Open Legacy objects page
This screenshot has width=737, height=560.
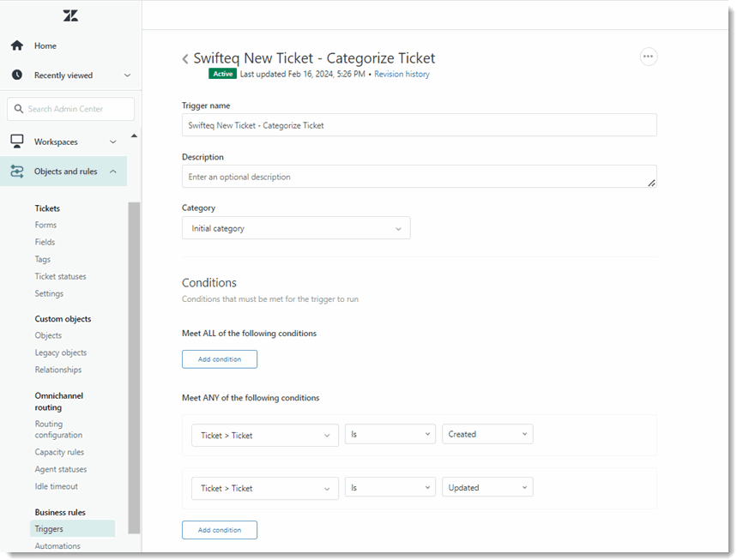[x=61, y=352]
